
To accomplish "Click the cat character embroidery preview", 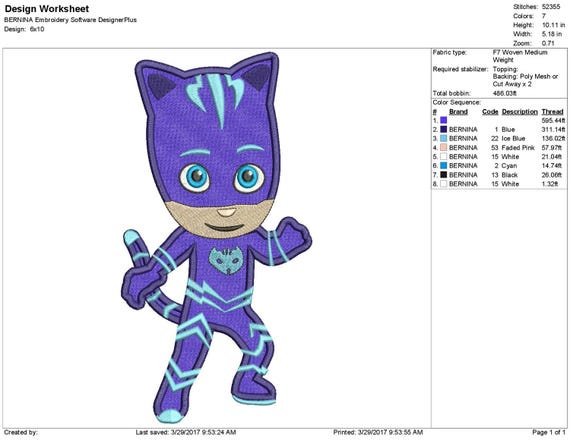I will (x=217, y=237).
